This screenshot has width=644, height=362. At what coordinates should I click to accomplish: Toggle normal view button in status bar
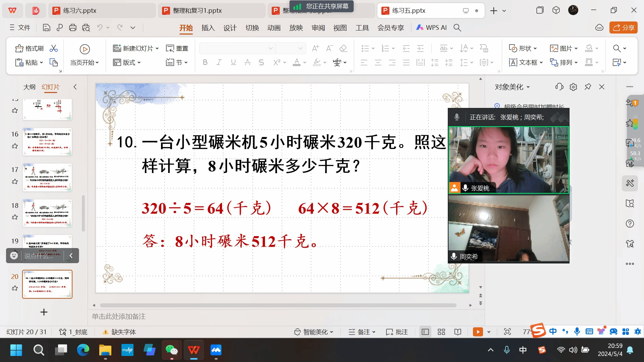click(425, 332)
